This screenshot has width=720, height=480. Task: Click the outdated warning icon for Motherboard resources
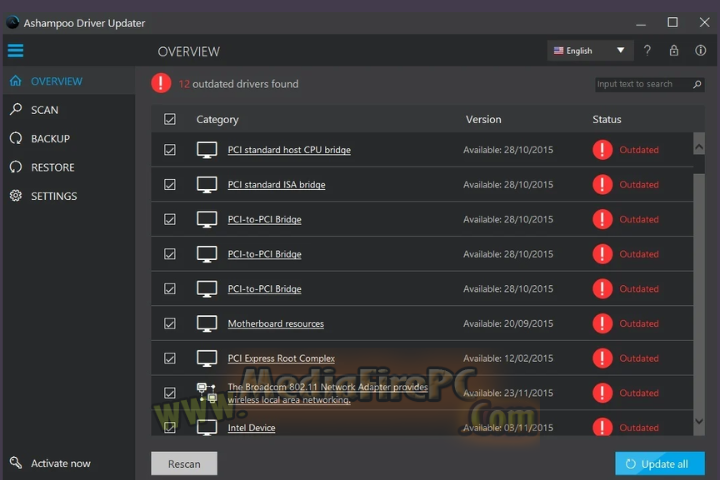tap(602, 323)
